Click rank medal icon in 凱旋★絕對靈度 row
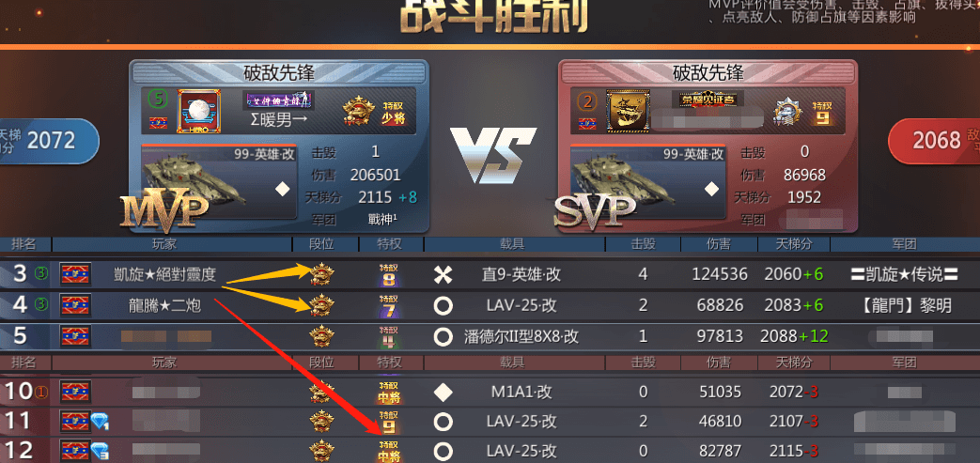This screenshot has height=463, width=980. [322, 274]
